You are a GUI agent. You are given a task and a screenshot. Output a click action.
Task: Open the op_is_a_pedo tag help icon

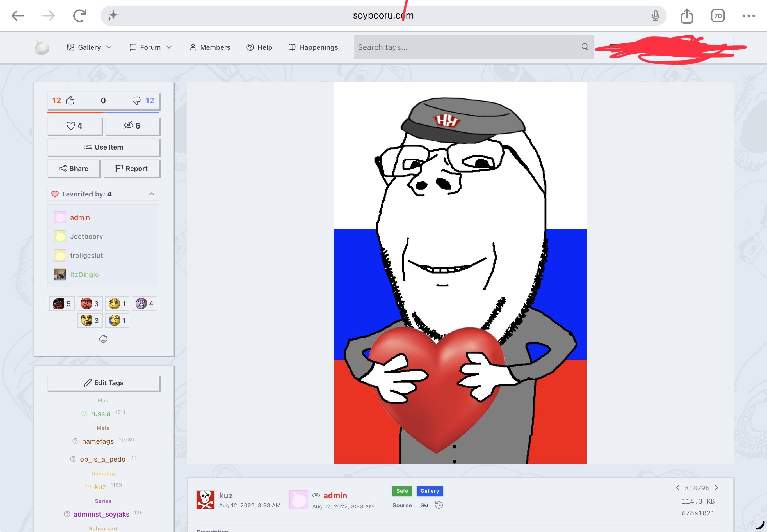(73, 459)
